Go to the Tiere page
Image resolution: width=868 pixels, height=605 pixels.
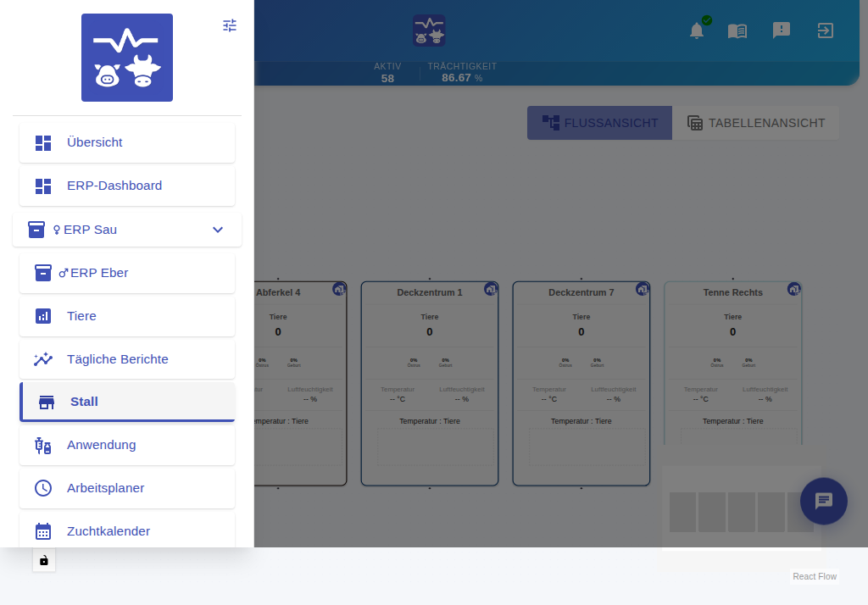click(x=127, y=316)
